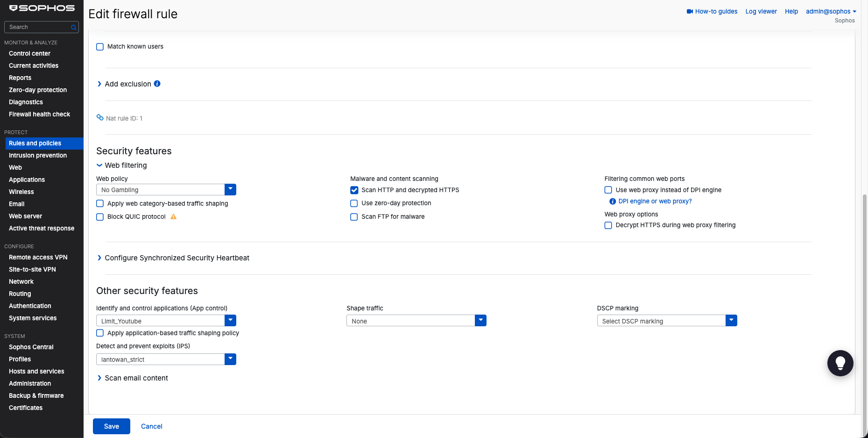Uncheck Scan HTTP and decrypted HTTPS
The height and width of the screenshot is (438, 868).
coord(354,190)
